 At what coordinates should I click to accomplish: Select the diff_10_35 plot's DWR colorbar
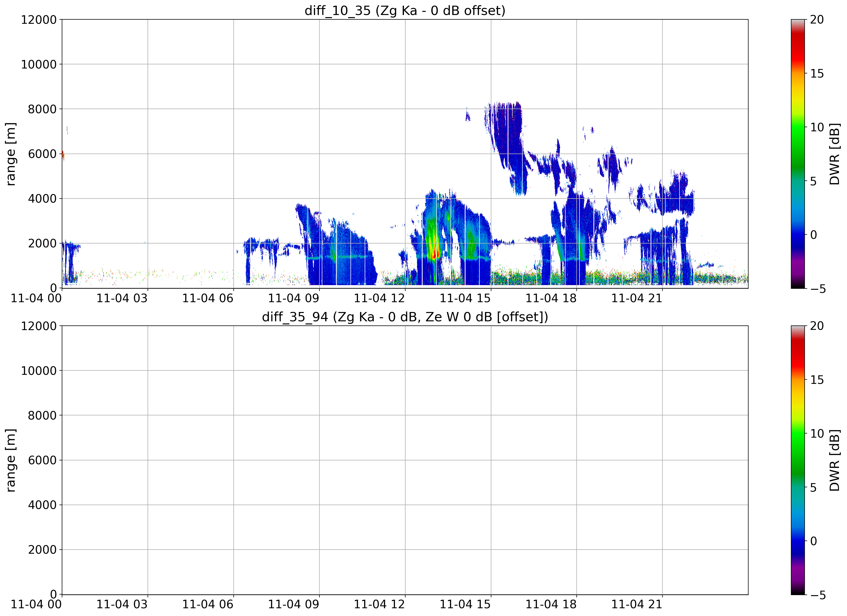tap(798, 154)
